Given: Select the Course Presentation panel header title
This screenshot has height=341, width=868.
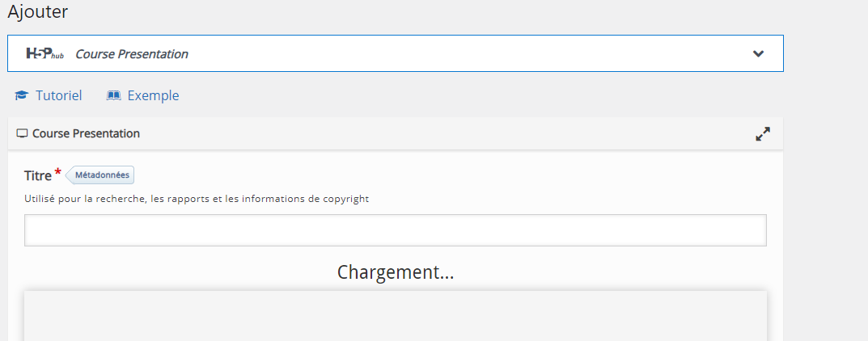Looking at the screenshot, I should pos(86,134).
